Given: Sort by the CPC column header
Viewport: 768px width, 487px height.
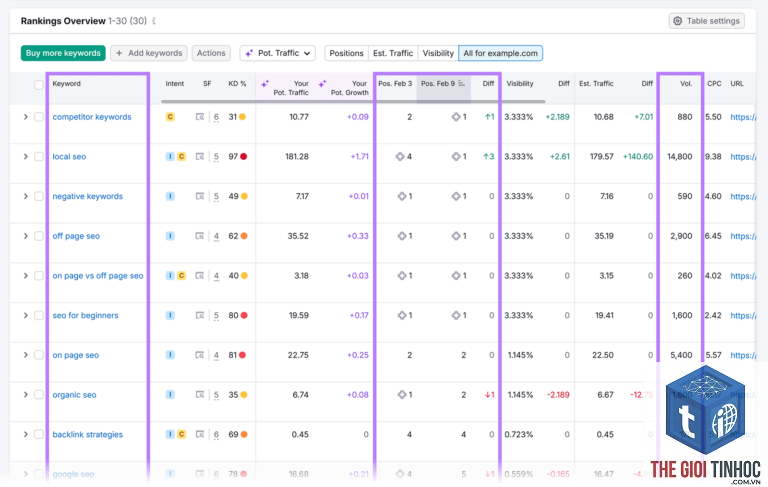Looking at the screenshot, I should tap(714, 84).
